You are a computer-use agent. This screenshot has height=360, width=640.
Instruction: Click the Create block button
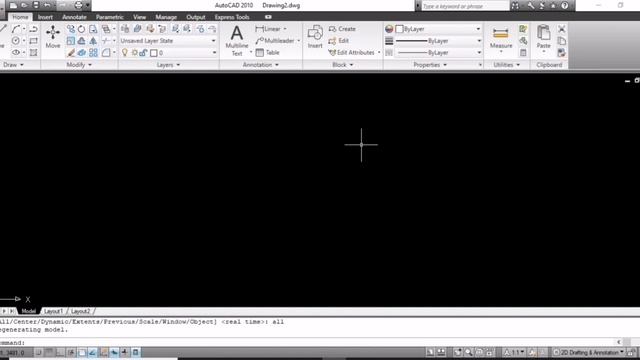pos(342,29)
